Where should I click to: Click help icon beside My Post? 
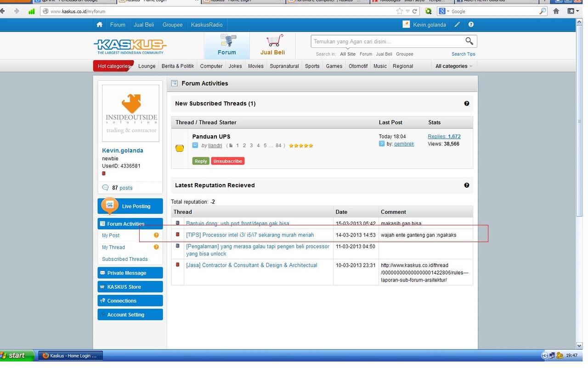pyautogui.click(x=156, y=235)
